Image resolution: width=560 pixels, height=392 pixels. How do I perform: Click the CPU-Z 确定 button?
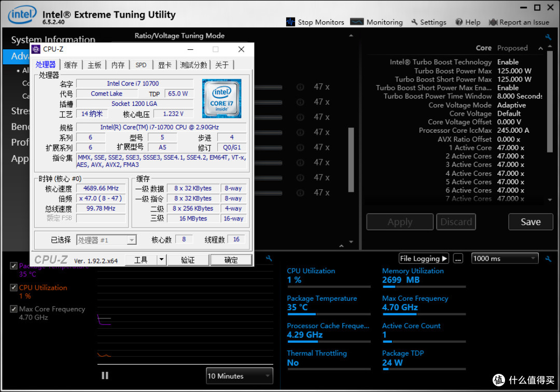[231, 260]
